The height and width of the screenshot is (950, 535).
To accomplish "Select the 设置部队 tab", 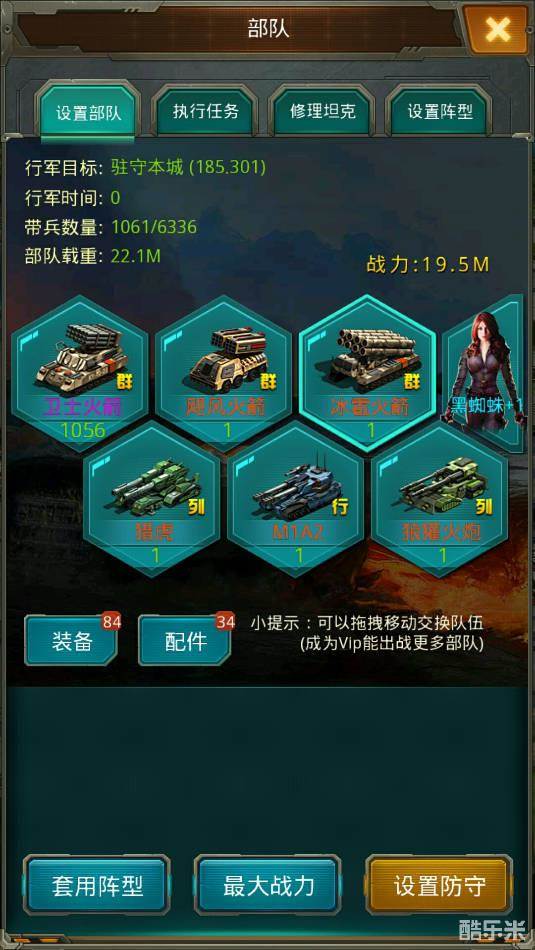I will tap(88, 113).
